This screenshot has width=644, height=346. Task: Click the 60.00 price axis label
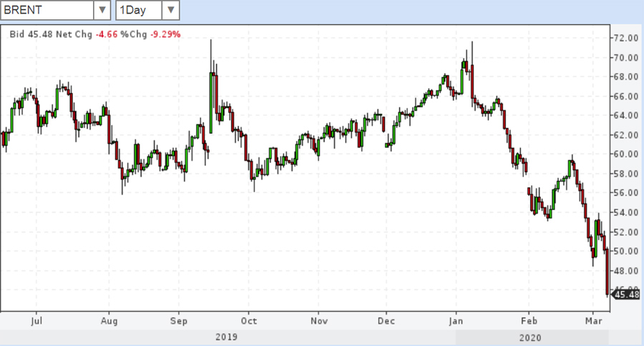pyautogui.click(x=626, y=154)
